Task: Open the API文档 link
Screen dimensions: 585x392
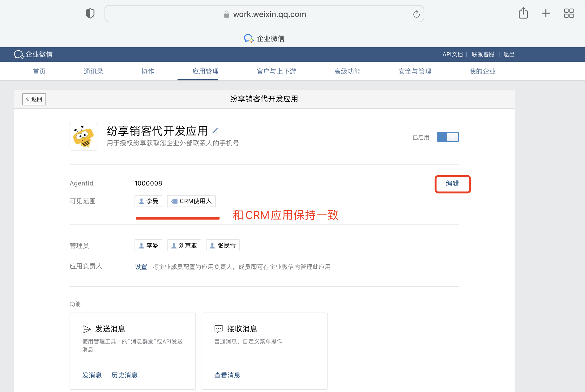Action: (453, 54)
